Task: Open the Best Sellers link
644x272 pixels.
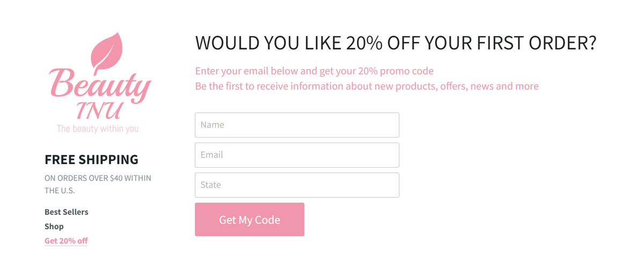Action: point(67,212)
